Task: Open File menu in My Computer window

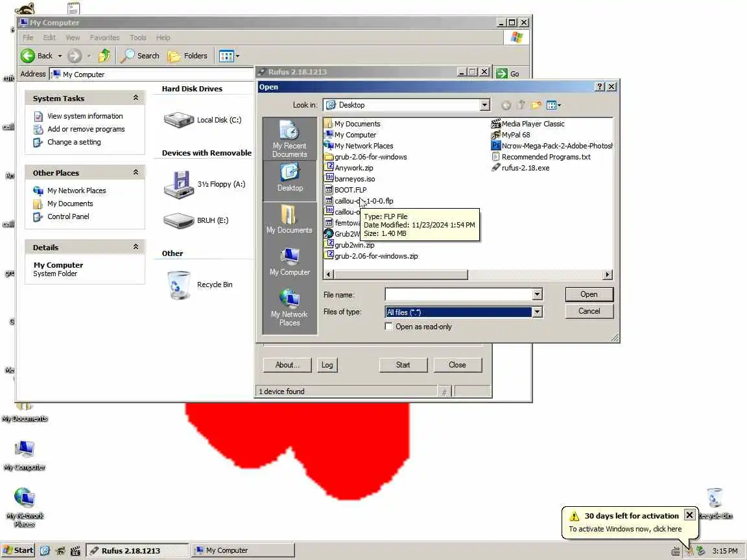Action: (x=28, y=38)
